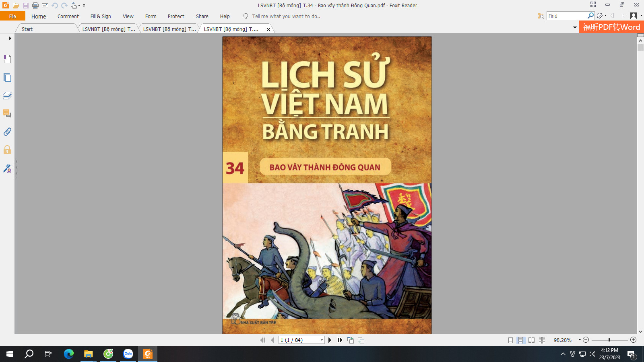
Task: Enable continuous facing view mode
Action: coord(542,340)
